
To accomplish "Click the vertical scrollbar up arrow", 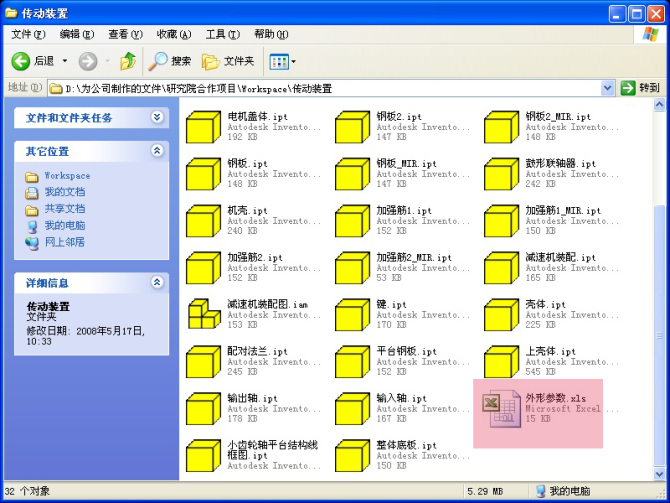I will (659, 104).
